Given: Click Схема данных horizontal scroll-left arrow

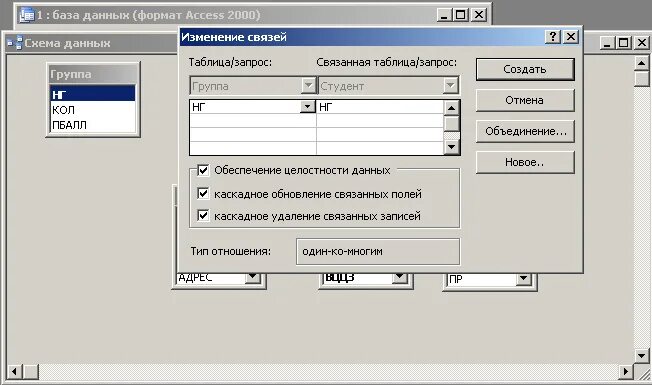Looking at the screenshot, I should click(x=15, y=371).
